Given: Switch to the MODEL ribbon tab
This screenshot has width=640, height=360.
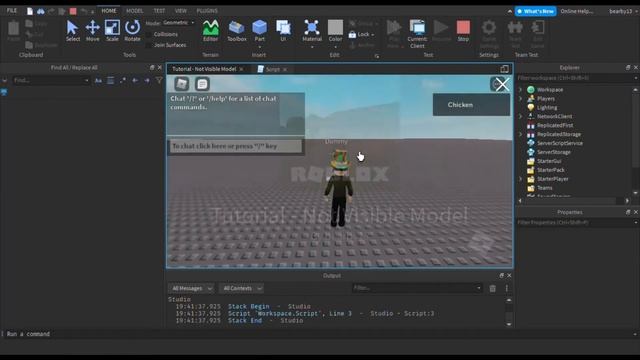Looking at the screenshot, I should [135, 11].
